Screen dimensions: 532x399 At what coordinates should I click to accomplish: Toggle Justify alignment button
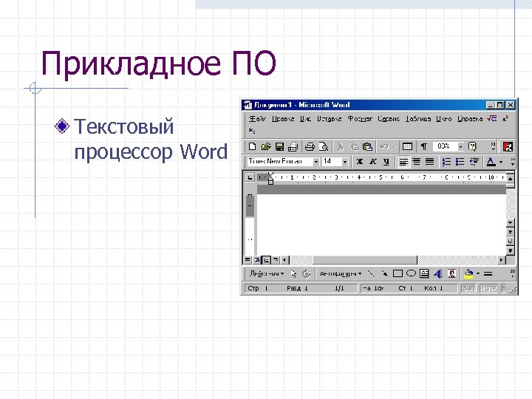pyautogui.click(x=430, y=162)
